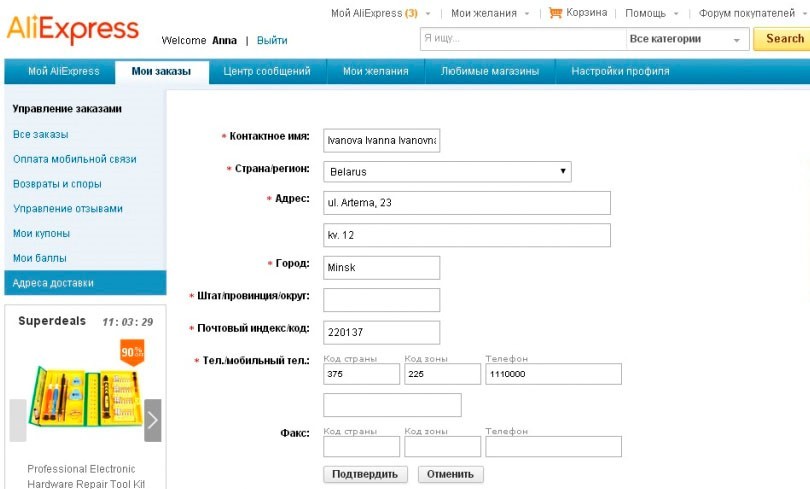Click the empty second phone field
The height and width of the screenshot is (489, 810).
393,405
